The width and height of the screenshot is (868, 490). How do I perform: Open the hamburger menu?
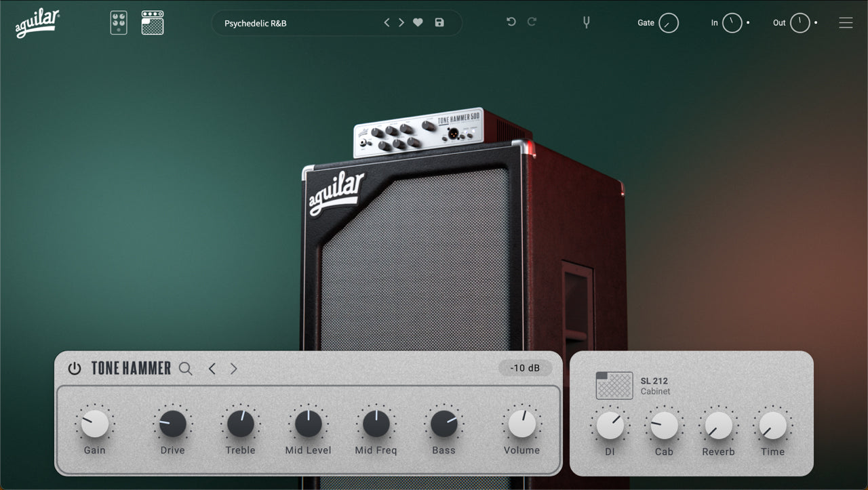point(846,22)
